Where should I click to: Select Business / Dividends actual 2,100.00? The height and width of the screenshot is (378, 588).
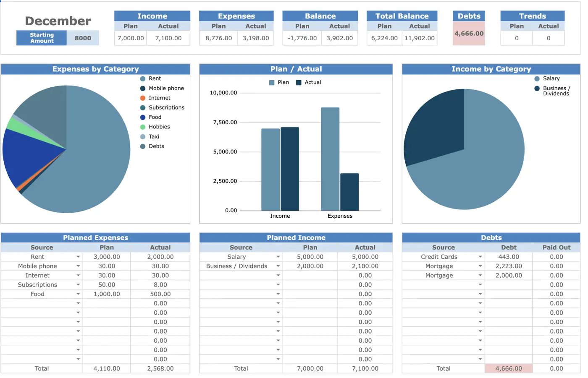(365, 266)
